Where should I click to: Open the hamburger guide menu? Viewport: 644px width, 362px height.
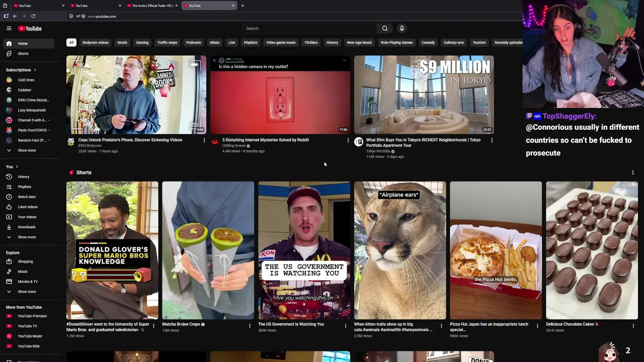click(9, 29)
